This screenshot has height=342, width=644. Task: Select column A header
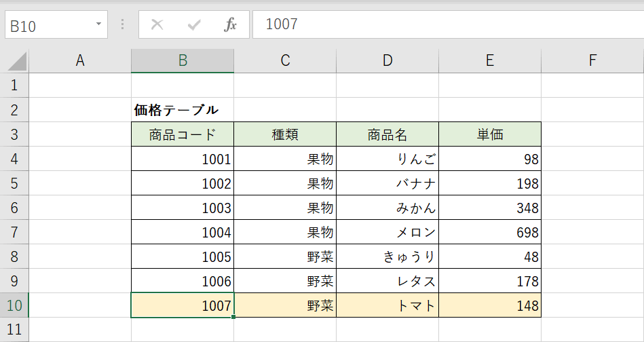coord(80,61)
